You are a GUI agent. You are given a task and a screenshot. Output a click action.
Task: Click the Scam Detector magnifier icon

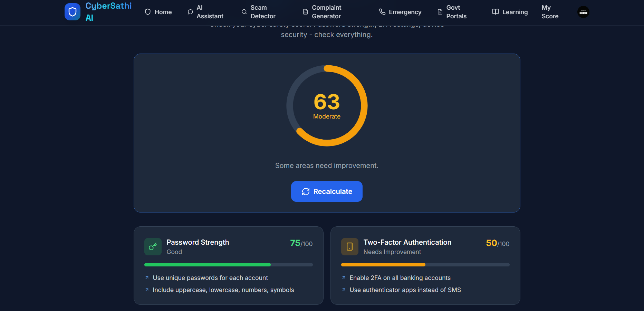pyautogui.click(x=244, y=12)
